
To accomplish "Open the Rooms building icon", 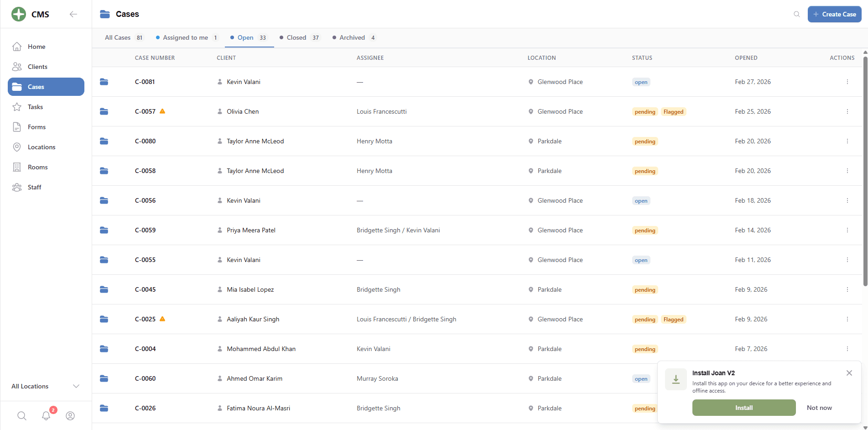I will point(17,167).
